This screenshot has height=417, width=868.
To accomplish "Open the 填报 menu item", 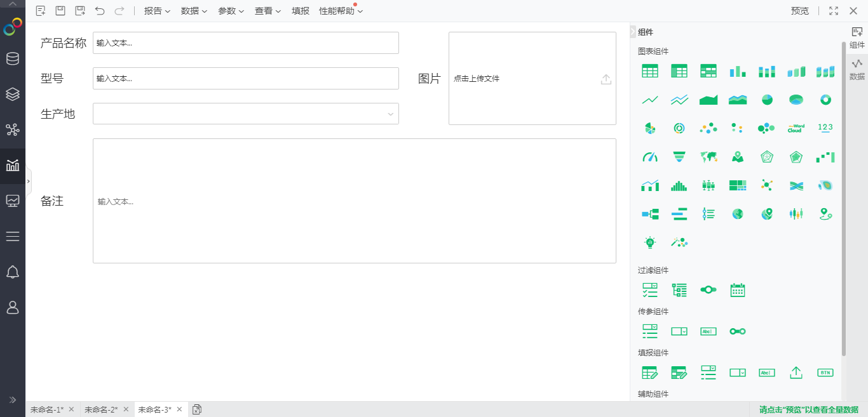I will (301, 11).
